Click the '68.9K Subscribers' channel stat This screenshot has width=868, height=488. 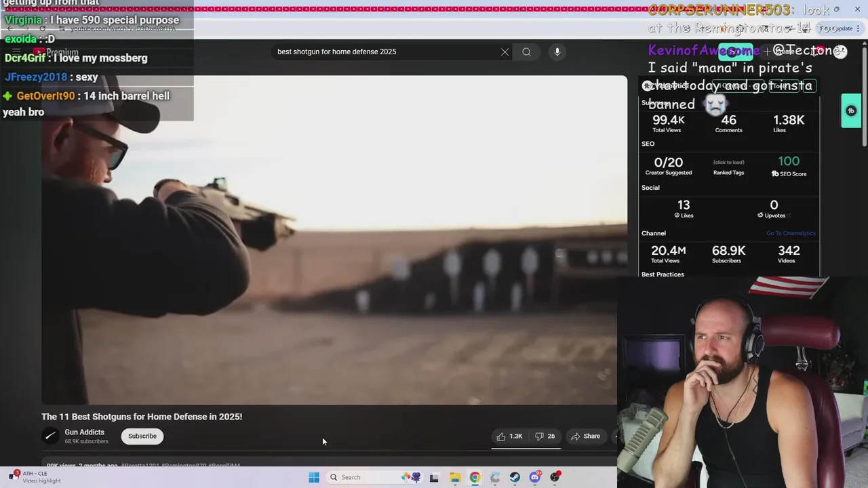tap(728, 253)
